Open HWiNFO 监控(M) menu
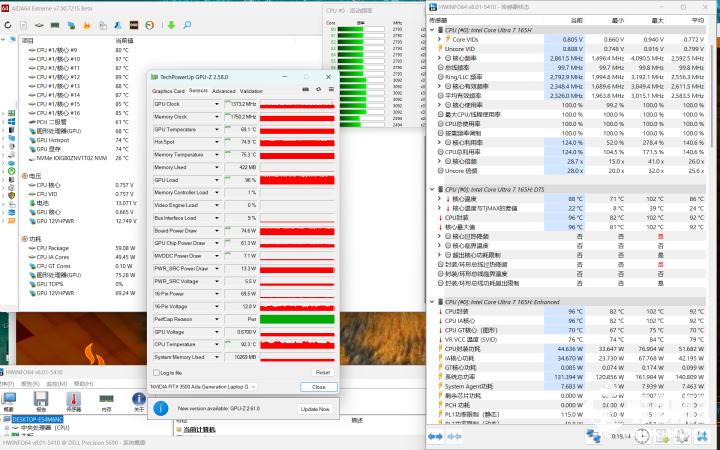The width and height of the screenshot is (720, 450). (57, 384)
